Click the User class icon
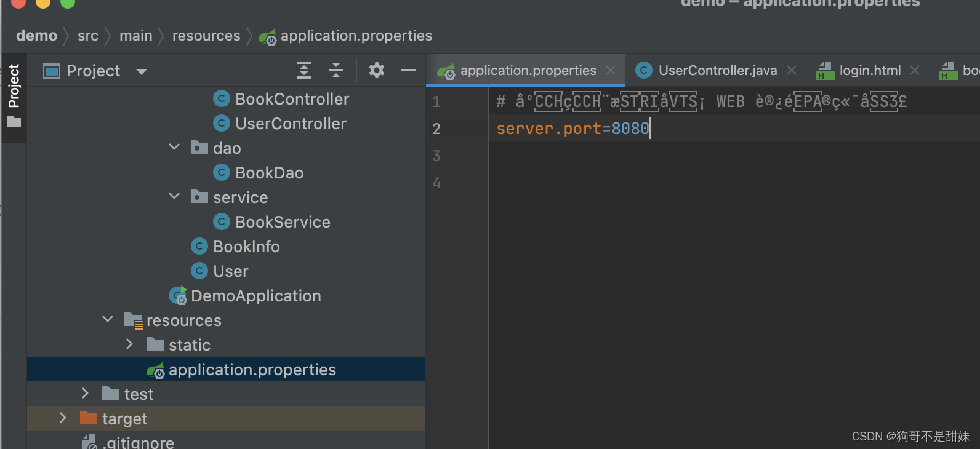The width and height of the screenshot is (980, 449). 199,271
